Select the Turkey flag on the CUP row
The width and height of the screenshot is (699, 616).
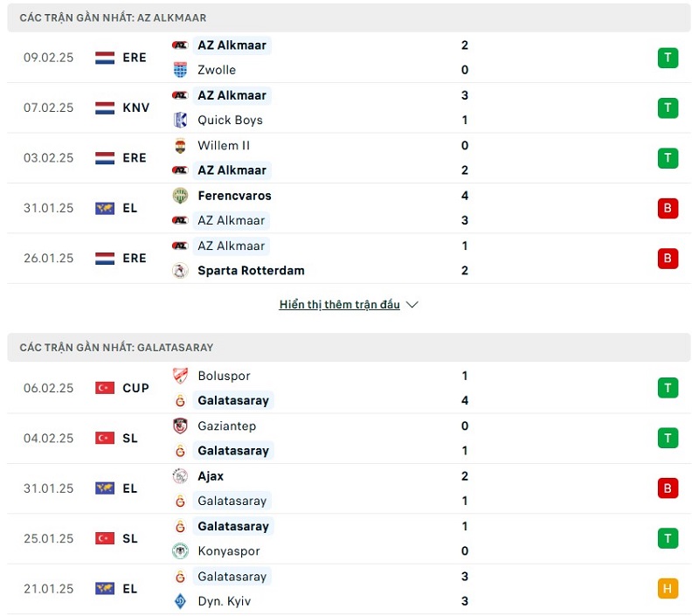(x=105, y=388)
